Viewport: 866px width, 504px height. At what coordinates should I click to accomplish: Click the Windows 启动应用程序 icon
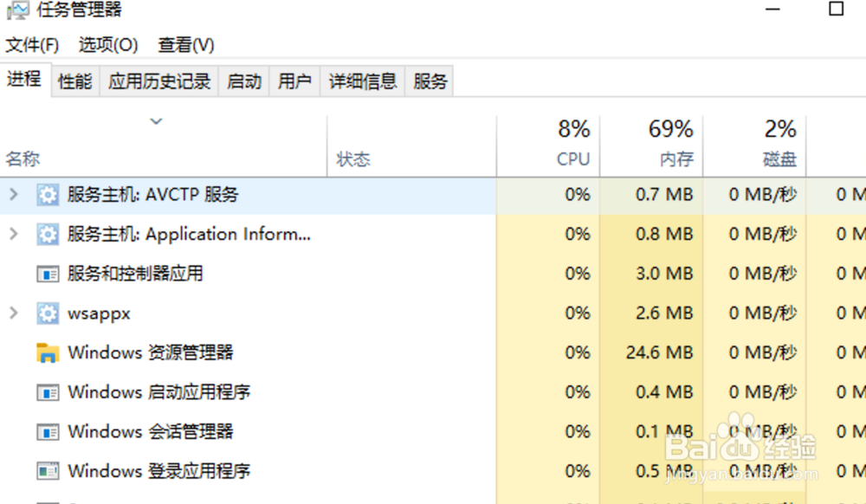46,391
